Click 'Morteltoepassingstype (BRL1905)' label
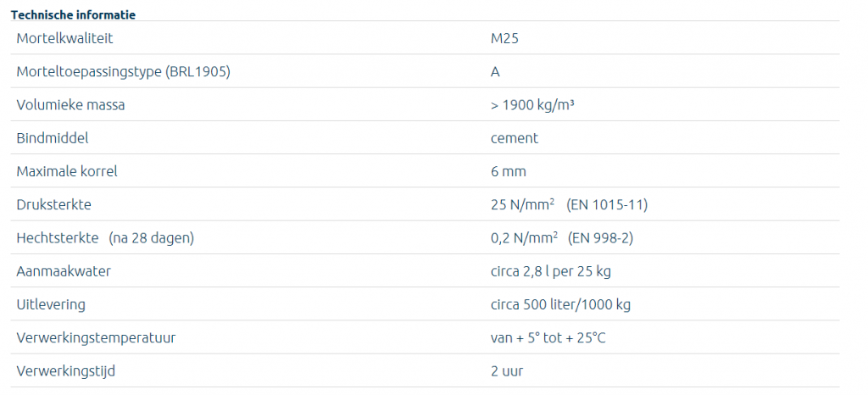This screenshot has height=395, width=868. coord(124,71)
